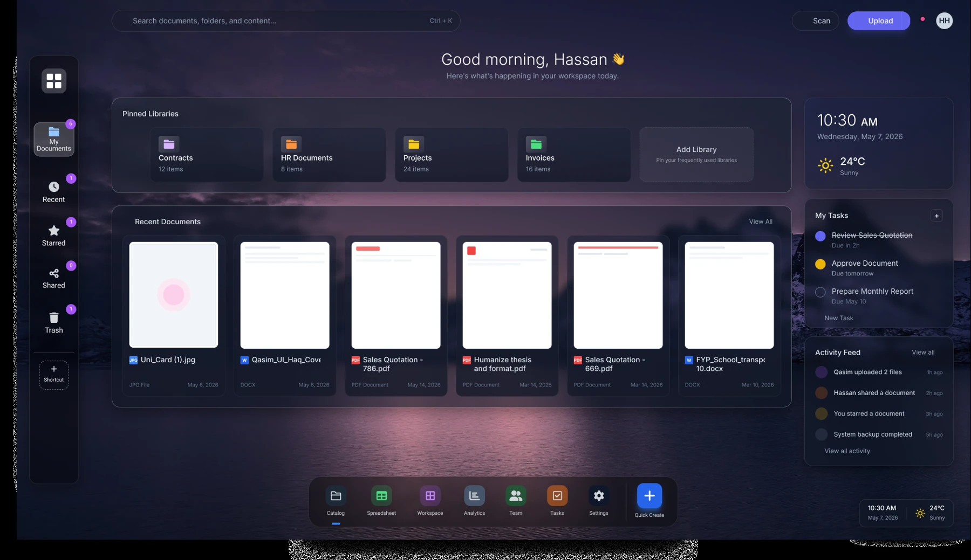Open the Starred section star icon
The height and width of the screenshot is (560, 971).
click(54, 231)
